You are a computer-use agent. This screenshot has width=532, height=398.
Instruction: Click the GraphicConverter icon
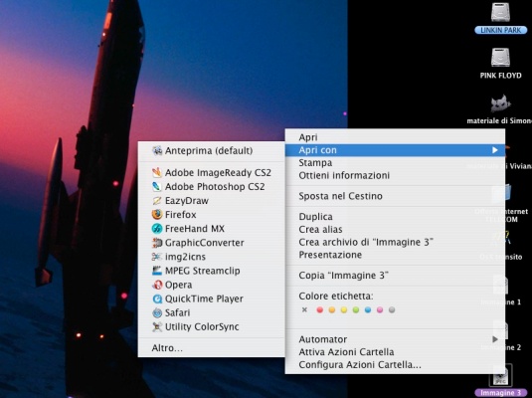click(157, 243)
